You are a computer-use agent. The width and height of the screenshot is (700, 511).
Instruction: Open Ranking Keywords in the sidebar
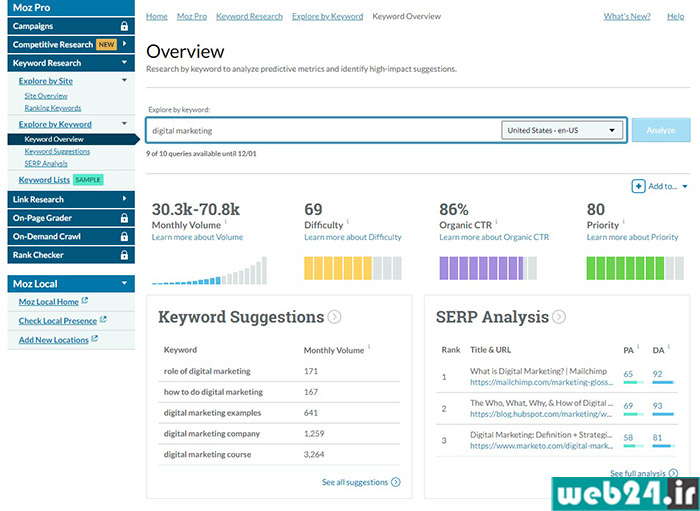coord(53,108)
